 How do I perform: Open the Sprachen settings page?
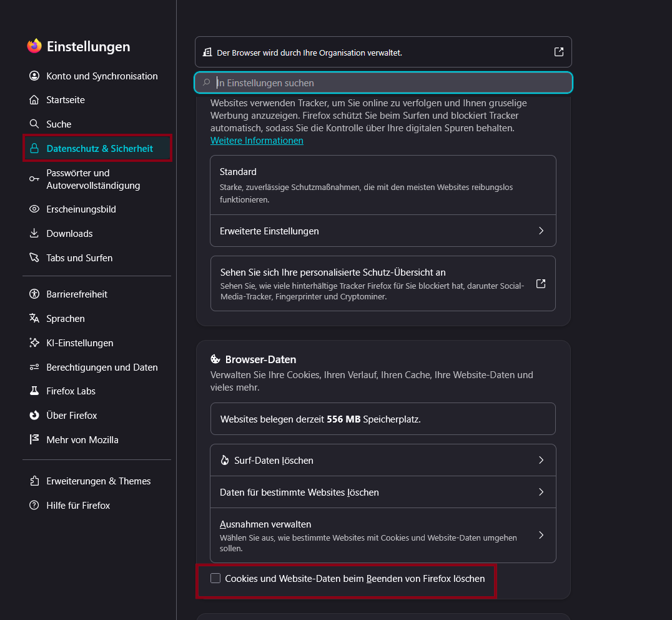[x=97, y=318]
